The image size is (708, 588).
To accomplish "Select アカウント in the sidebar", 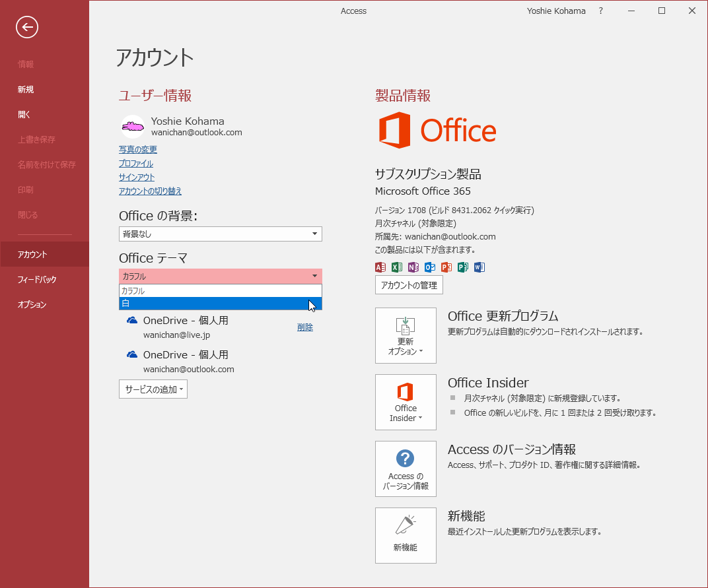I will pyautogui.click(x=44, y=254).
